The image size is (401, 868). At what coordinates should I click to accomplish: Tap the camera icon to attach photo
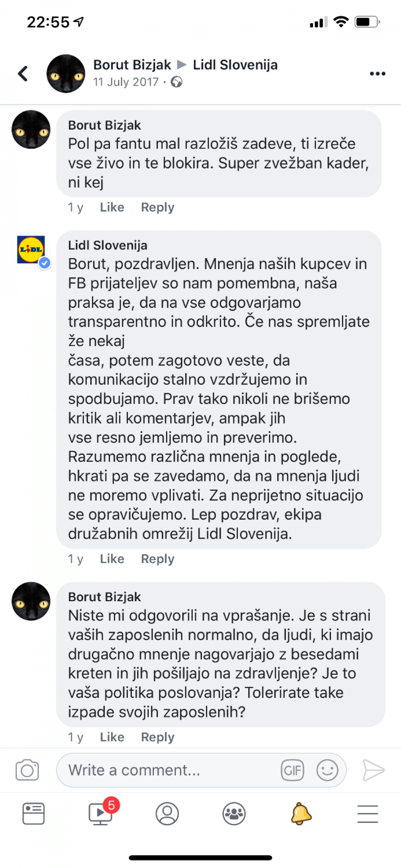(x=27, y=770)
